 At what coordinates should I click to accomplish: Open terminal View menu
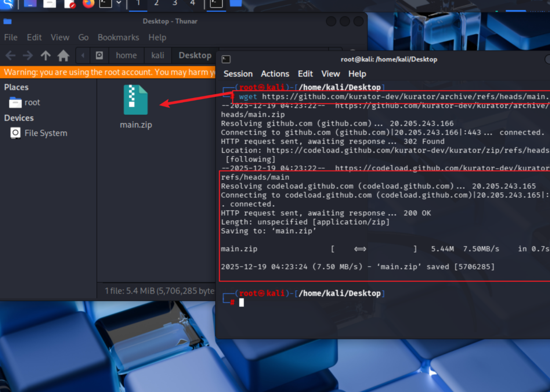click(x=330, y=74)
